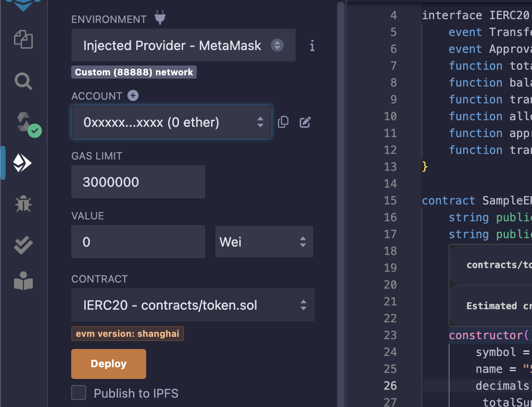Click the plug icon beside Environment
Screen dimensions: 532x407
160,19
